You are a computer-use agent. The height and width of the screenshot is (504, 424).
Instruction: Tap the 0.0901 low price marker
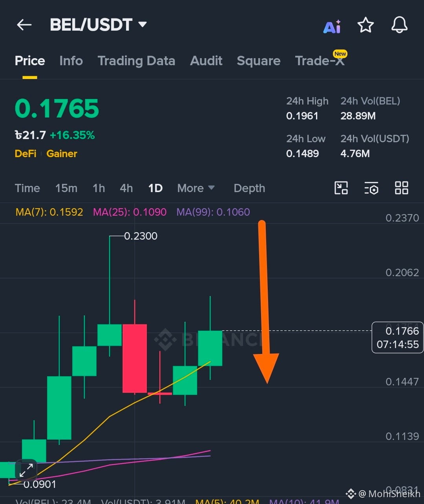[40, 484]
